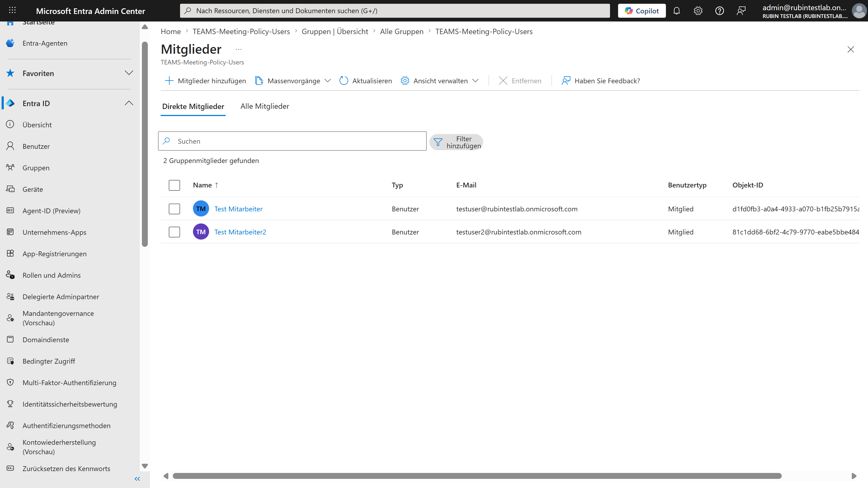The height and width of the screenshot is (488, 868).
Task: Check the box for Test Mitarbeiter
Action: pos(174,209)
